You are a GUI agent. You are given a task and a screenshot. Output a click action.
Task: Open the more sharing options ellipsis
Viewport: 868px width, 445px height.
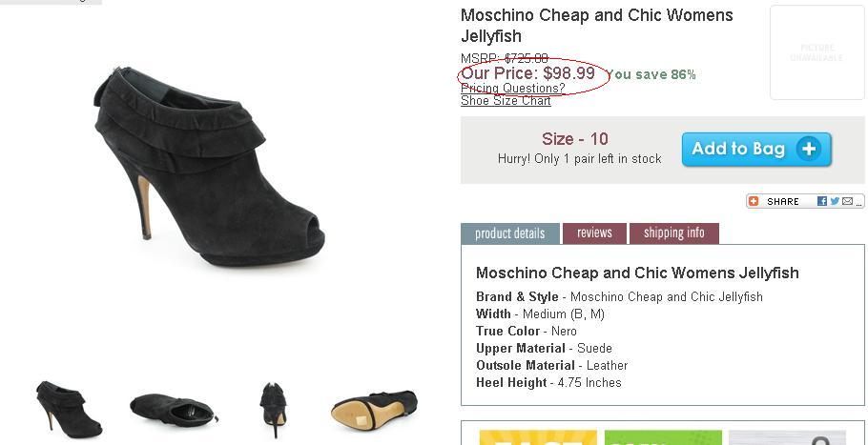[x=859, y=202]
